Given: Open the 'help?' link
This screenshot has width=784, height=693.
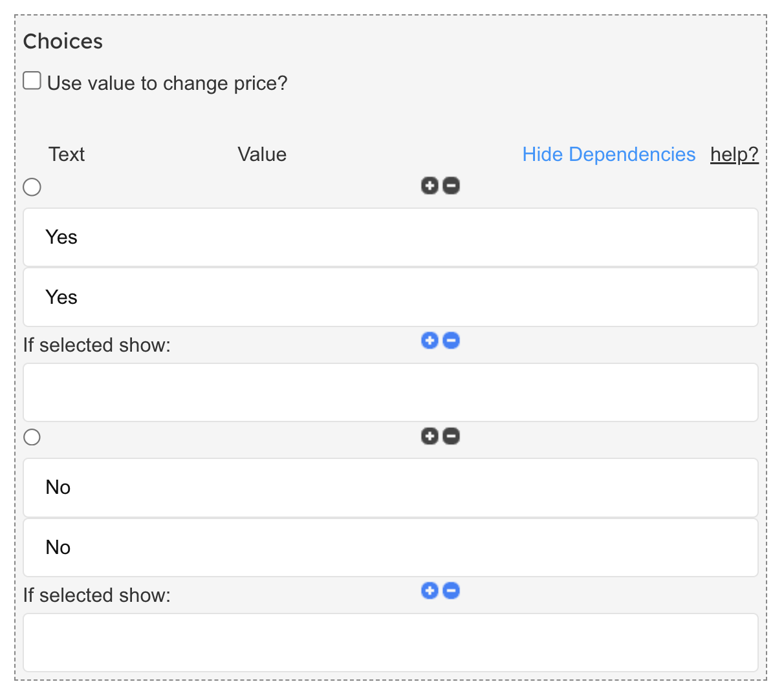Looking at the screenshot, I should tap(734, 155).
